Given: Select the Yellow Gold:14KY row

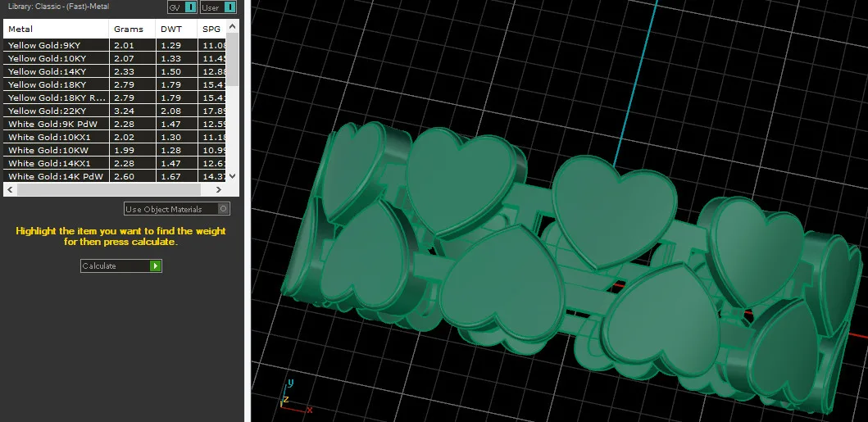Looking at the screenshot, I should [x=115, y=71].
